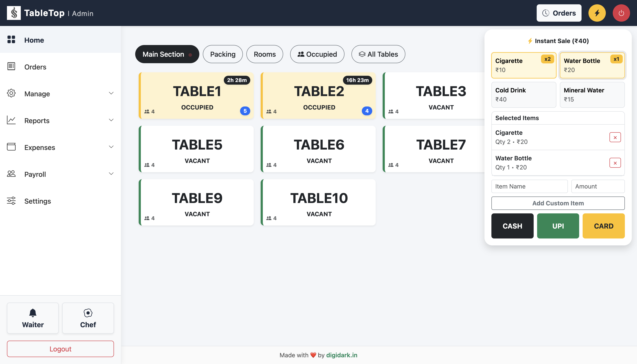Click the yellow lightning Instant Sale icon
The width and height of the screenshot is (637, 364).
point(597,13)
